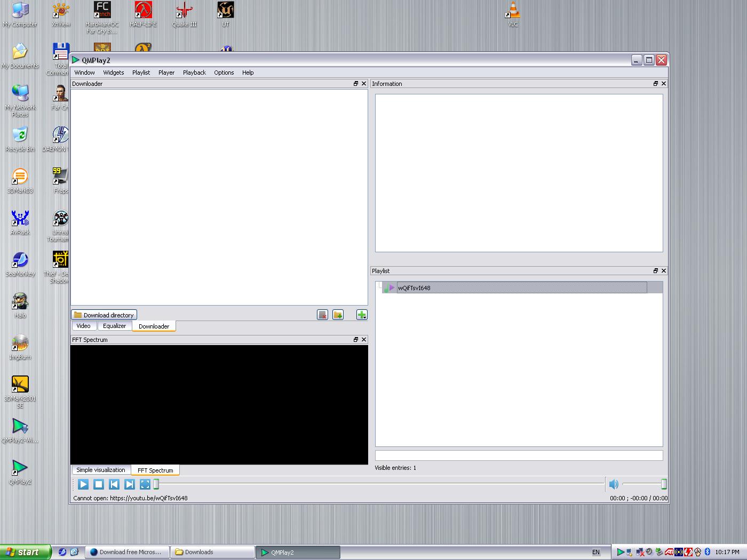Open the Playback menu

(x=194, y=73)
